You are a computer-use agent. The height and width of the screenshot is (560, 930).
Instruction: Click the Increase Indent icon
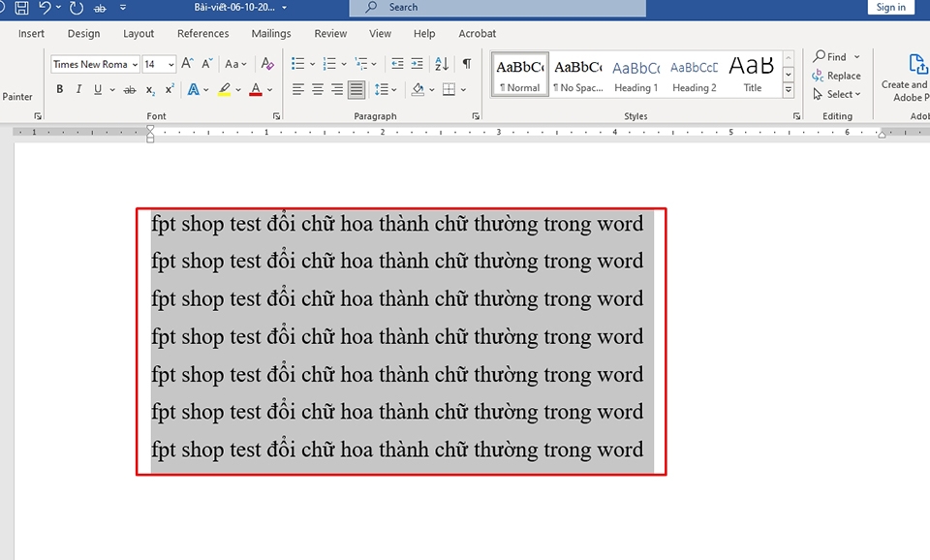[x=417, y=64]
